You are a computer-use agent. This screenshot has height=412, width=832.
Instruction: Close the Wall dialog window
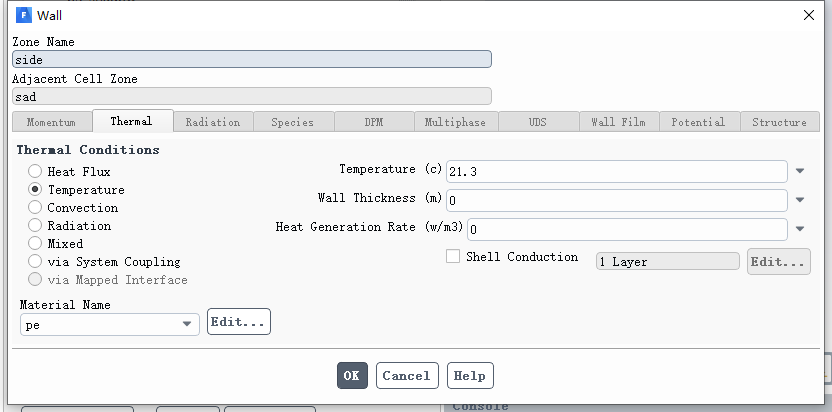coord(809,15)
